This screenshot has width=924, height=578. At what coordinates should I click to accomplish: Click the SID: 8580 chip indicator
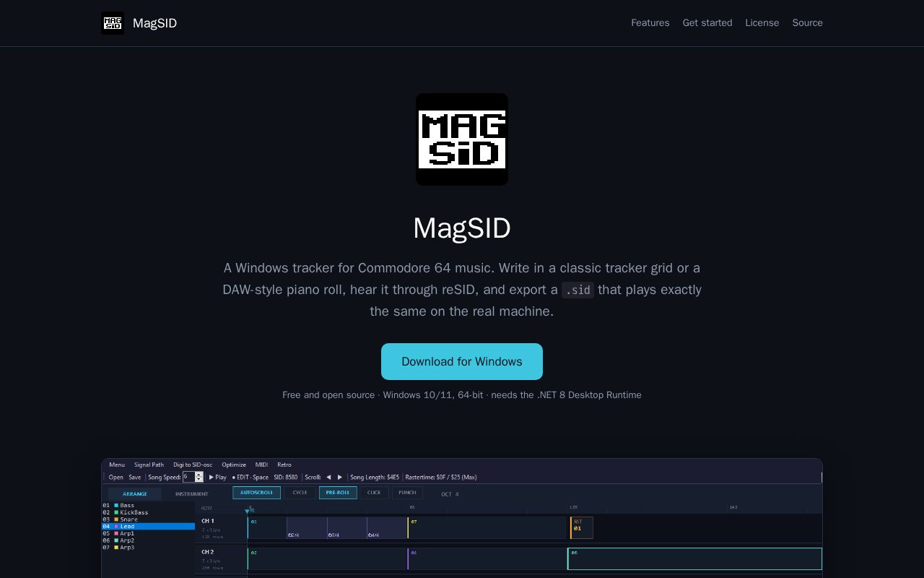[x=286, y=477]
